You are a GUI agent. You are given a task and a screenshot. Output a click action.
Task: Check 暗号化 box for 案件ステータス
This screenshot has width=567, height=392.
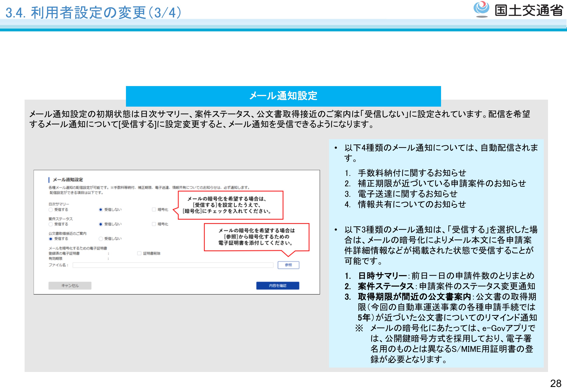[x=154, y=224]
